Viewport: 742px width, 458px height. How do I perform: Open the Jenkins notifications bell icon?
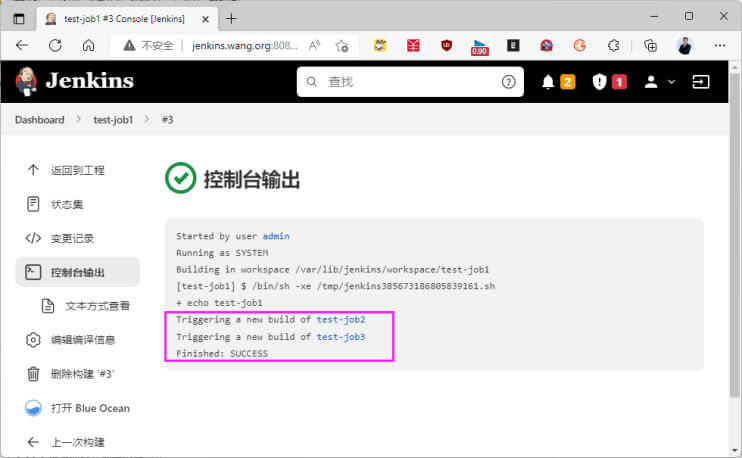point(548,82)
